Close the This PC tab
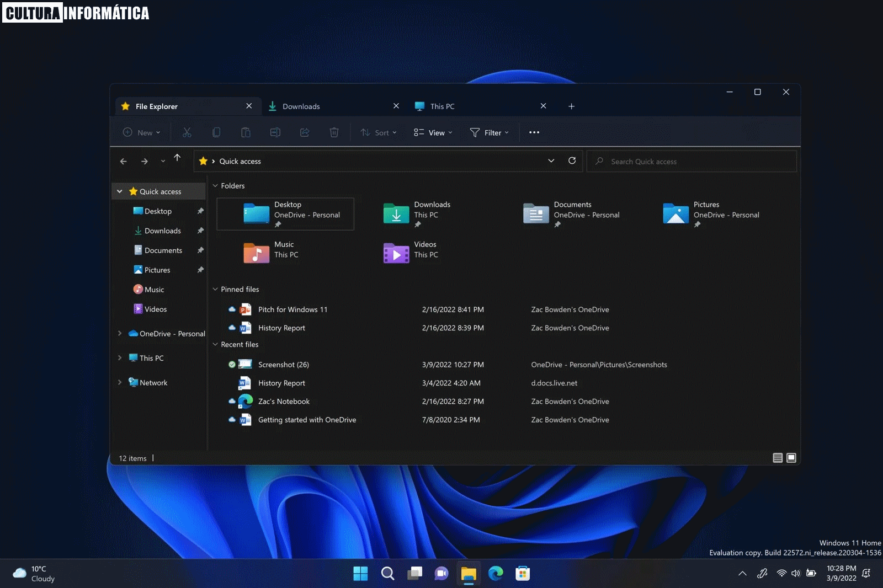This screenshot has width=883, height=588. (x=544, y=106)
